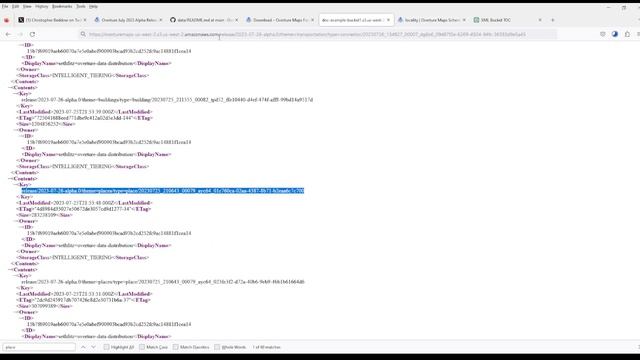Click the half-dark circular extension icon
Image resolution: width=640 pixels, height=360 pixels.
[615, 34]
